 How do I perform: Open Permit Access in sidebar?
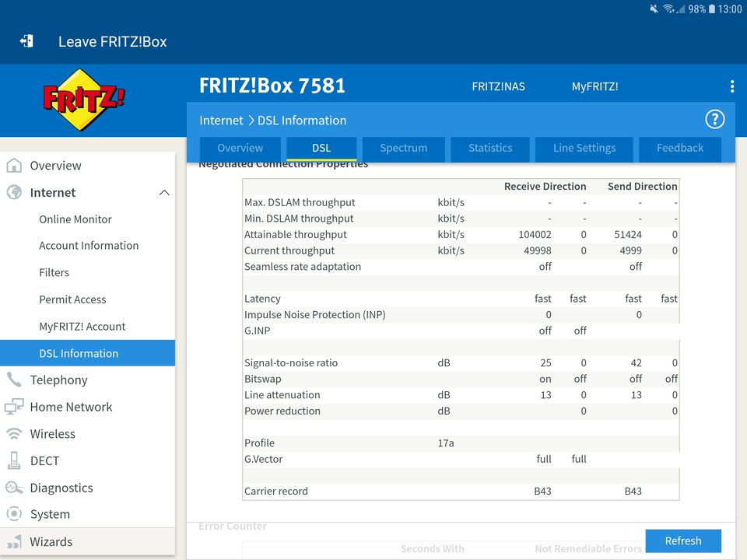pos(72,299)
